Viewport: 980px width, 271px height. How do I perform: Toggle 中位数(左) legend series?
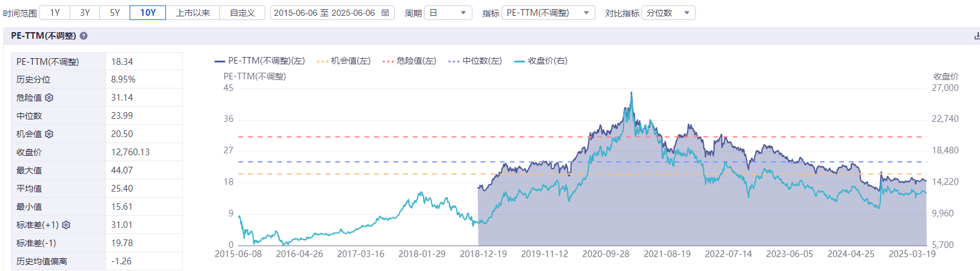[475, 61]
